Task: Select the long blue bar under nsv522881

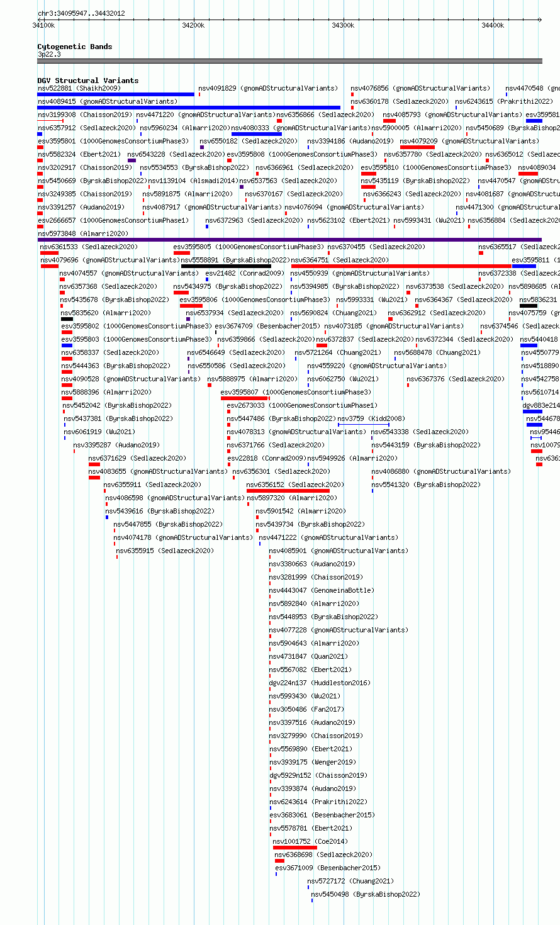Action: [116, 94]
